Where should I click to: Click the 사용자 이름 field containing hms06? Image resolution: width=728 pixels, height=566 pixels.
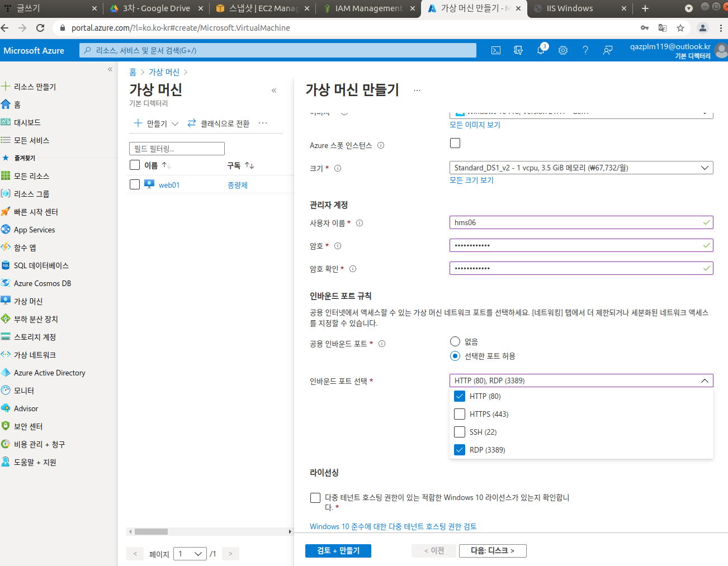tap(582, 222)
